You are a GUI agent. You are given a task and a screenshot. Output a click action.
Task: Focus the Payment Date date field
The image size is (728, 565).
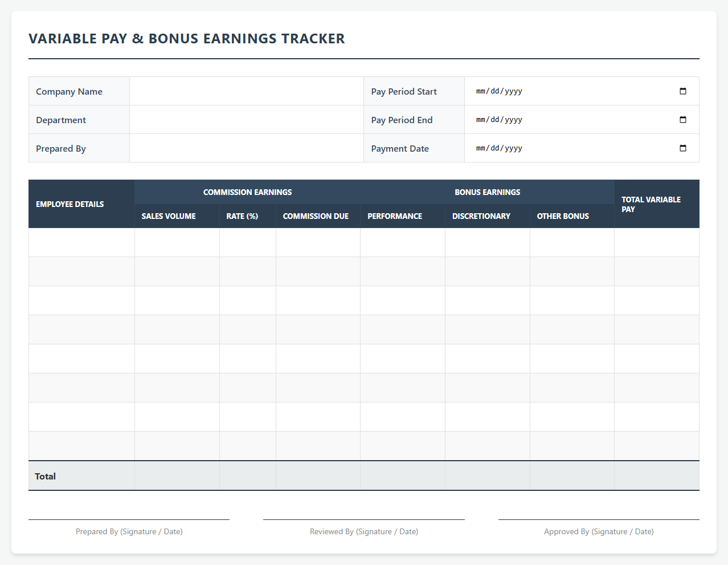click(582, 148)
